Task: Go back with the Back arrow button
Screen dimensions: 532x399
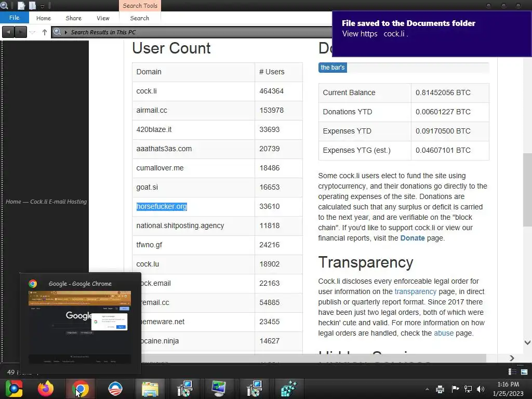Action: coord(8,32)
